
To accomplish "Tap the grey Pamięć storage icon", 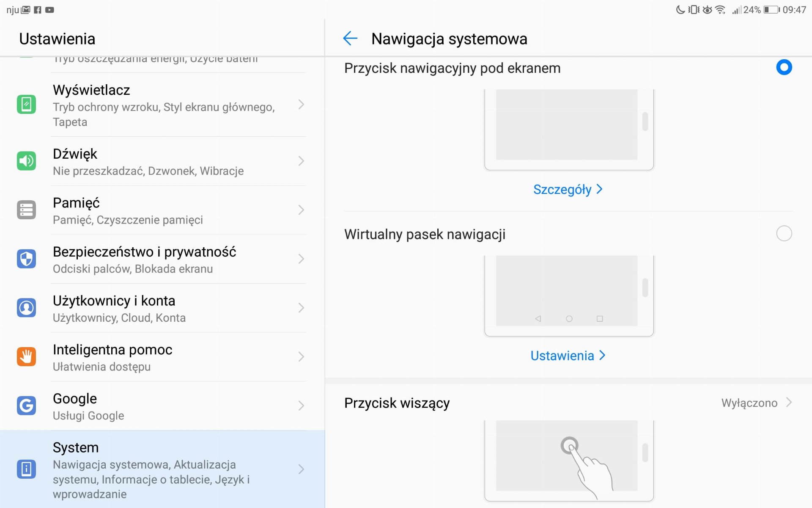I will (x=26, y=210).
